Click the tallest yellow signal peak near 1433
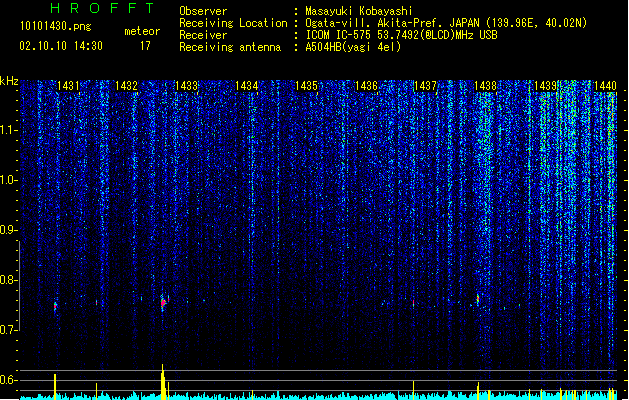The image size is (629, 400). (x=163, y=382)
